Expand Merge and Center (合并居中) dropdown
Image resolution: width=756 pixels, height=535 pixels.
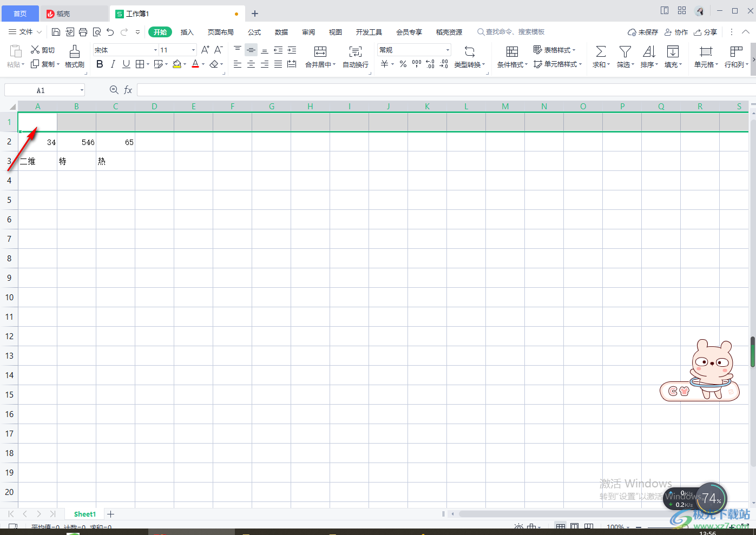pyautogui.click(x=334, y=64)
